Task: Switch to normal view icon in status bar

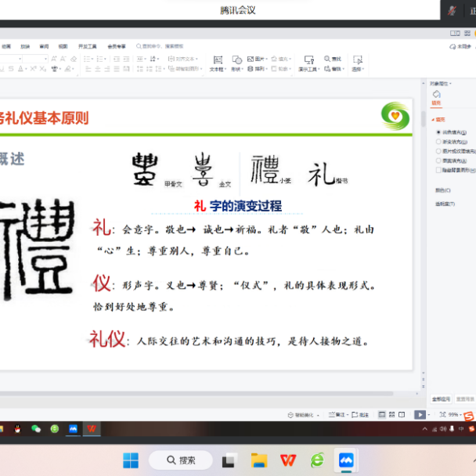Action: pos(381,414)
